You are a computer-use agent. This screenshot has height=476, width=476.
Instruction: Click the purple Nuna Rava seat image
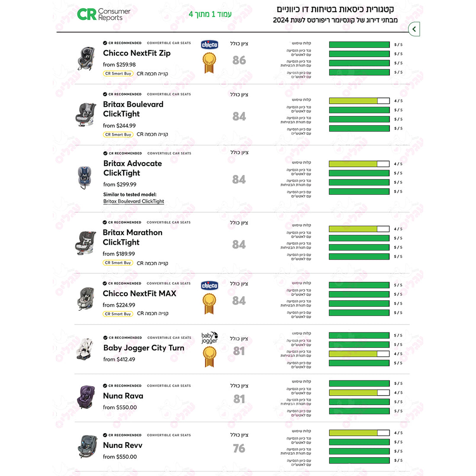tap(86, 397)
